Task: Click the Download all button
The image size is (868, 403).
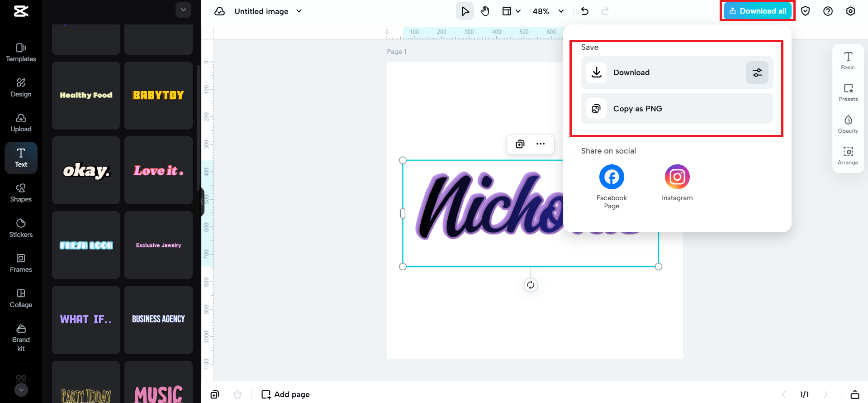Action: tap(758, 11)
